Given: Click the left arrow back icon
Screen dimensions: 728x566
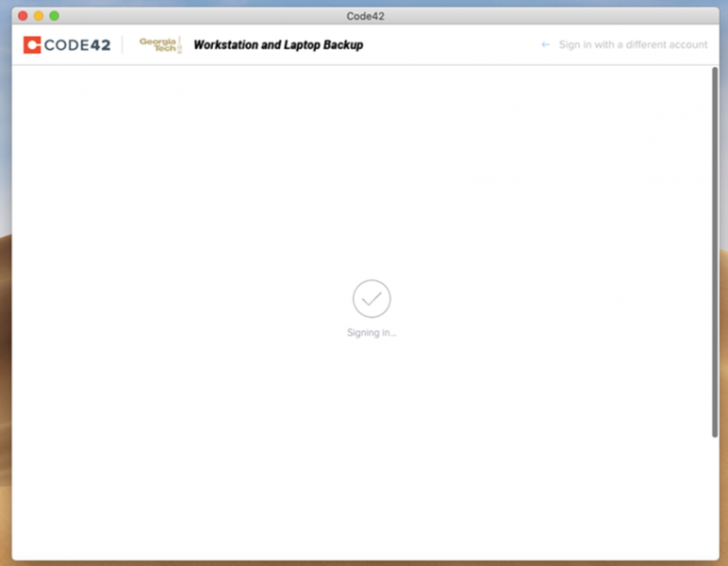Looking at the screenshot, I should tap(545, 44).
